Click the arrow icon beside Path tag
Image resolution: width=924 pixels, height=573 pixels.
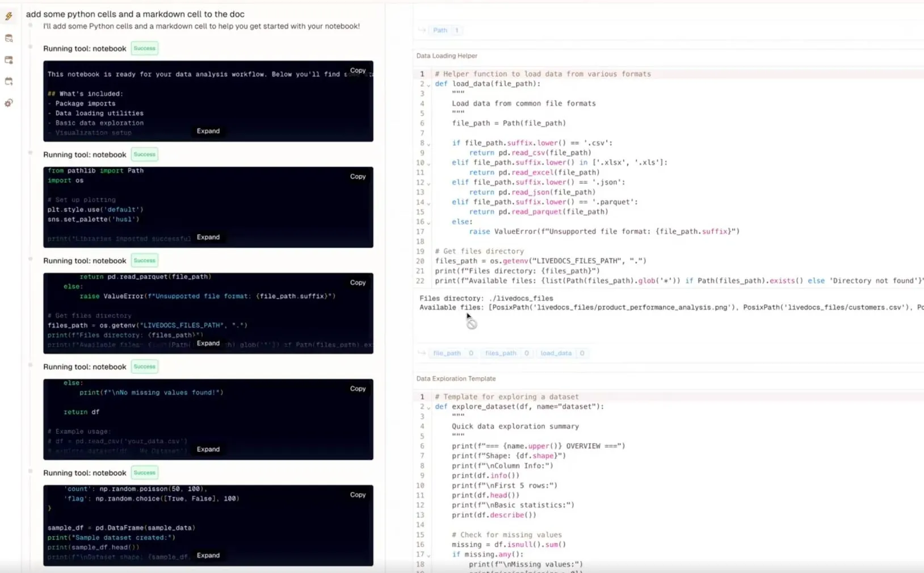point(422,30)
